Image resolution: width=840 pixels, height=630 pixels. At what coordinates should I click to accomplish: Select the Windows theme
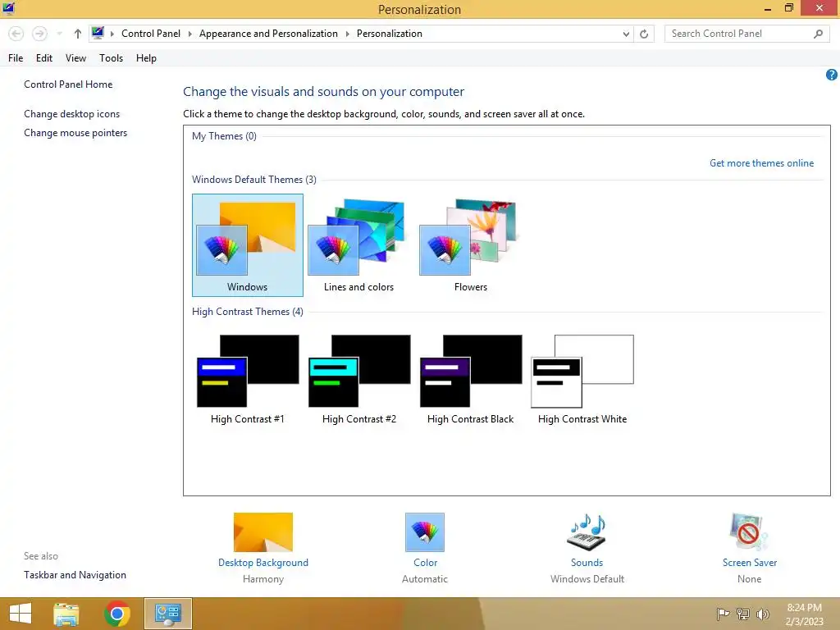click(x=248, y=245)
